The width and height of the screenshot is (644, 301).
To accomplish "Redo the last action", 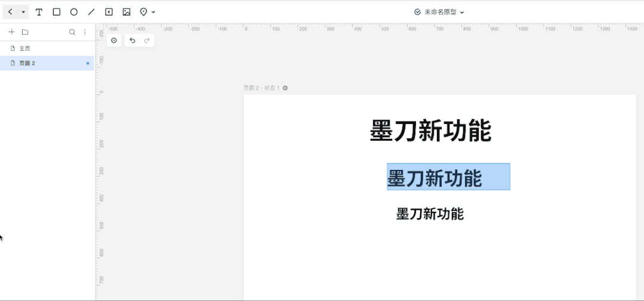I will click(147, 40).
